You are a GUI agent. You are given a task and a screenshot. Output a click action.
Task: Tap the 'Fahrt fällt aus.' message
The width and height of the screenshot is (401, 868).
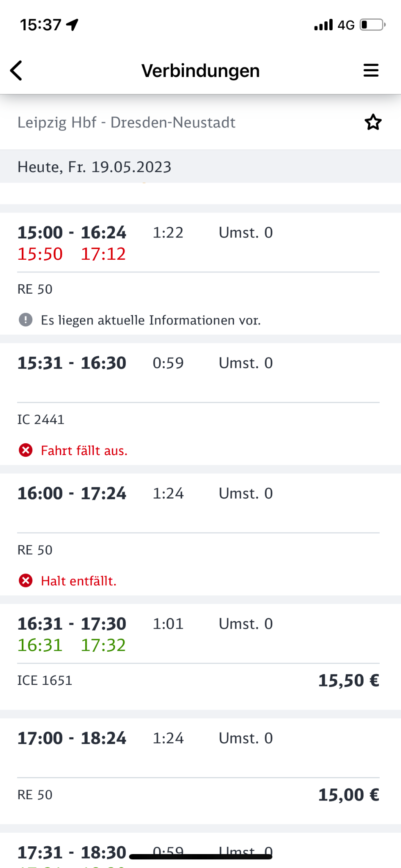(x=84, y=451)
